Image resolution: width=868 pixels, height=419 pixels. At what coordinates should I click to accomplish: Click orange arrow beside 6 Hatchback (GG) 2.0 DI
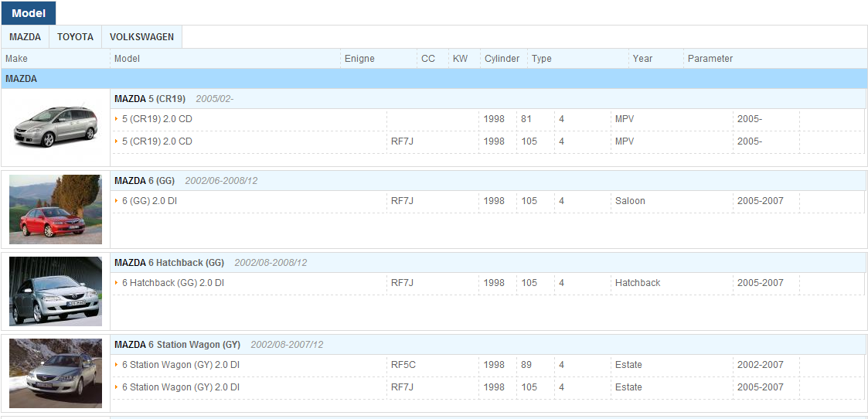tap(117, 283)
